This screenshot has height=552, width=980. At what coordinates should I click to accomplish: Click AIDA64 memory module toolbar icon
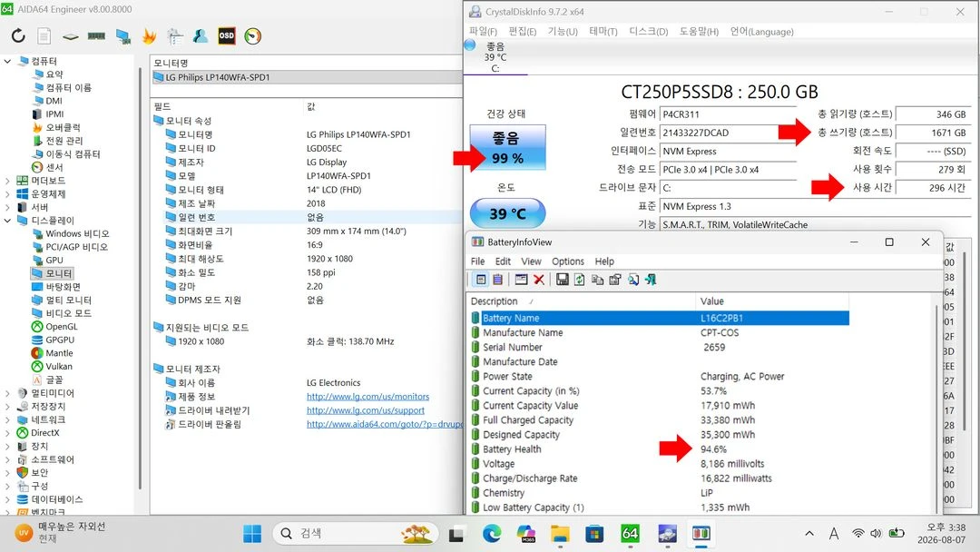(96, 36)
